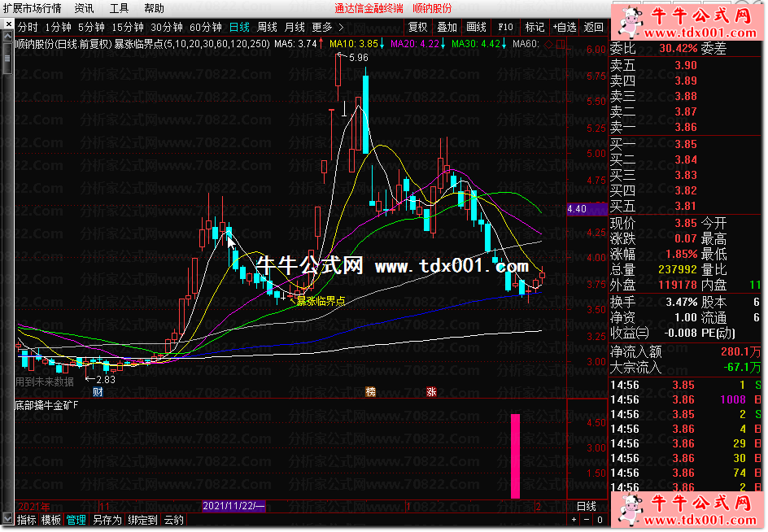Click 14:56 trade with volume 1008
768x532 pixels.
coord(686,399)
